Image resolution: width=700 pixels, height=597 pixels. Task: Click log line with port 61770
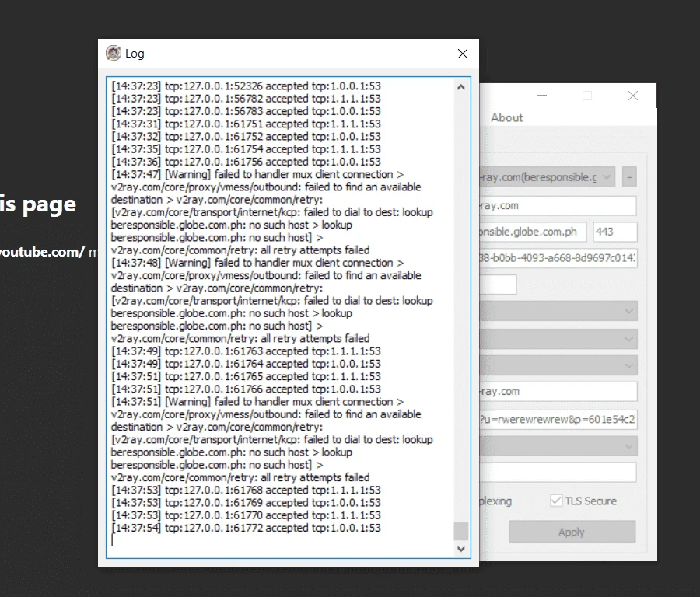pos(246,515)
